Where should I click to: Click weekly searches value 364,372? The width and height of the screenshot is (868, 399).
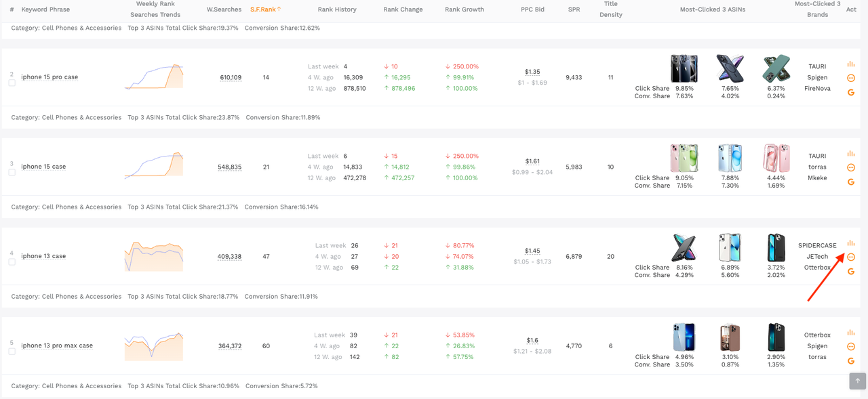230,345
